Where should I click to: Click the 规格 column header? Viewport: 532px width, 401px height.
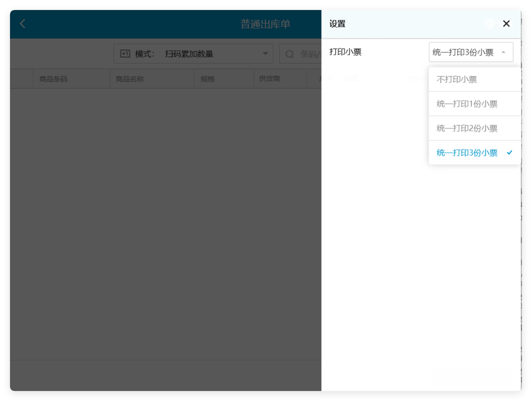(207, 79)
